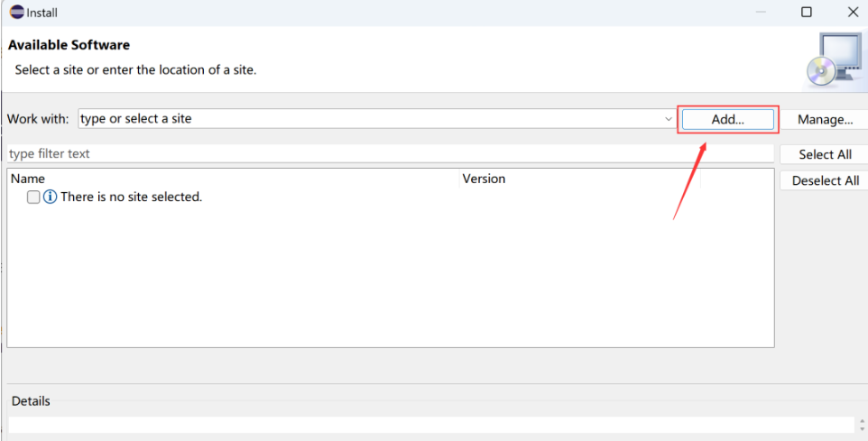Viewport: 868px width, 441px height.
Task: Click the blue info icon beside no-site message
Action: pyautogui.click(x=50, y=197)
